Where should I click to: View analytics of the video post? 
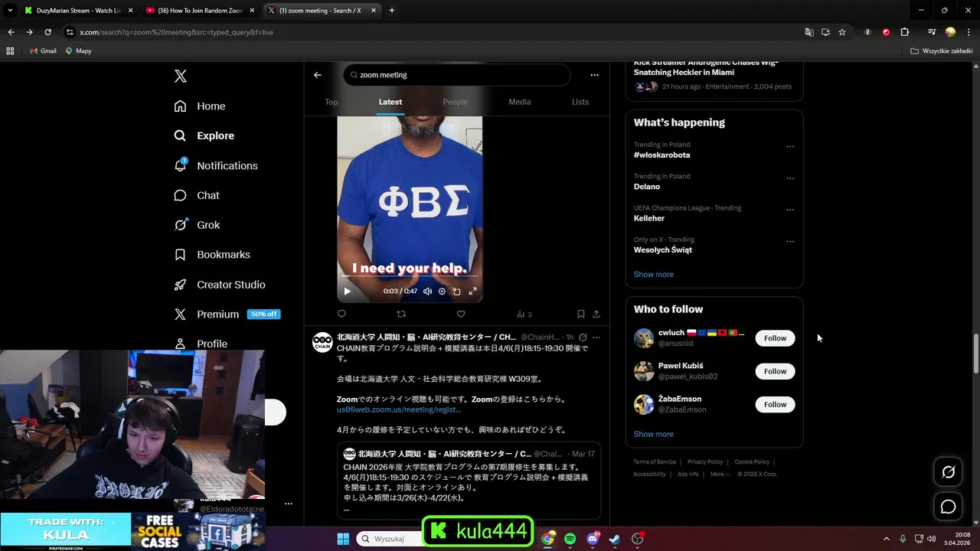pos(524,314)
